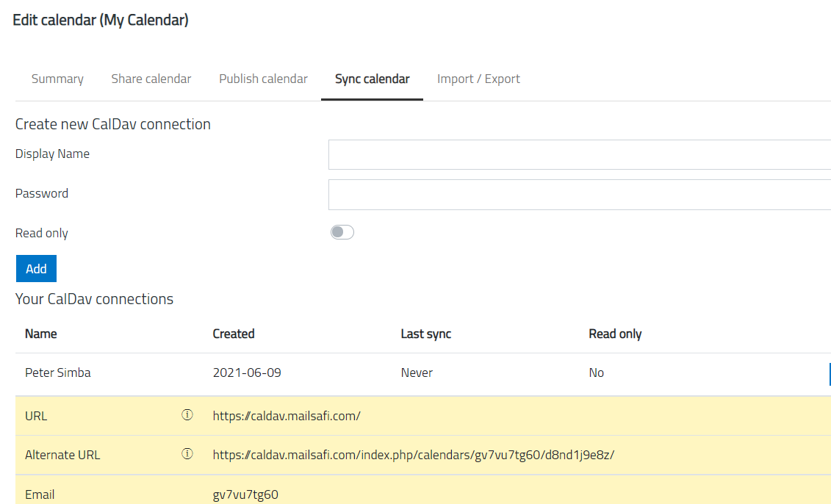
Task: Select the Peter Simba connection row
Action: 58,373
